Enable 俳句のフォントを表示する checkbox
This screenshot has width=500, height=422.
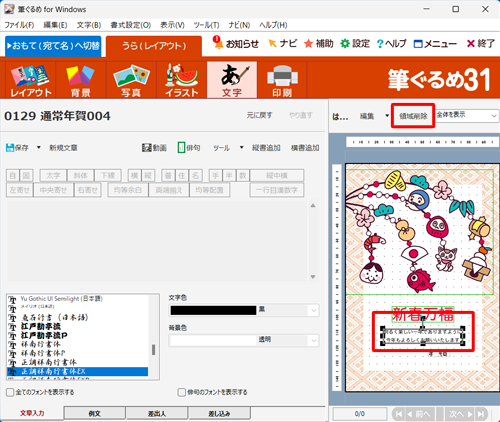pos(182,392)
